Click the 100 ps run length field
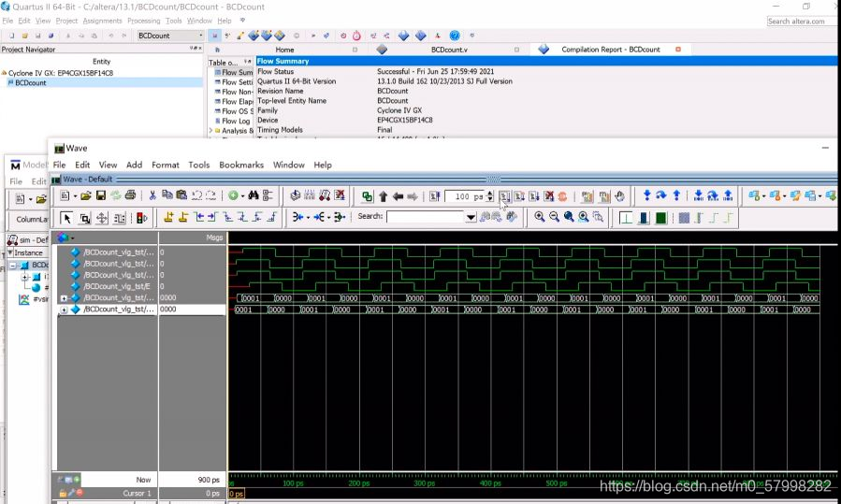This screenshot has height=504, width=841. point(465,196)
